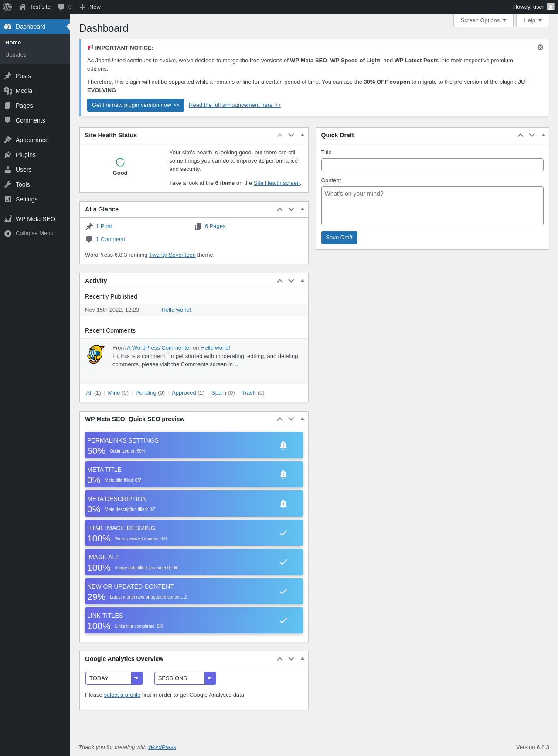Open the Plugins menu item

(x=26, y=155)
